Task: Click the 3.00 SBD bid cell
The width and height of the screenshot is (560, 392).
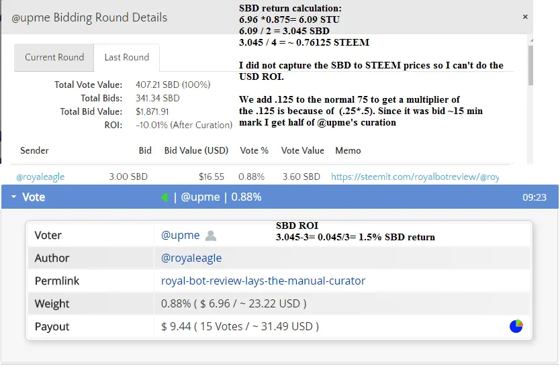Action: (x=128, y=177)
